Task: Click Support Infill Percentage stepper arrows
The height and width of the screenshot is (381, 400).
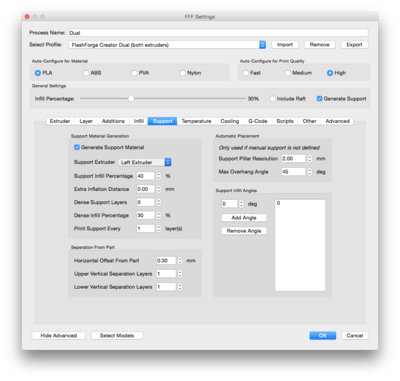Action: 159,176
